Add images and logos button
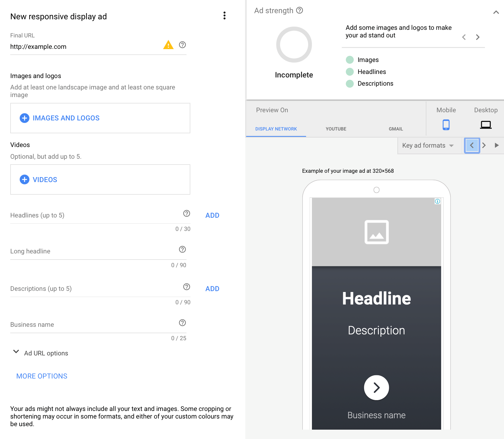The width and height of the screenshot is (504, 439). click(100, 118)
